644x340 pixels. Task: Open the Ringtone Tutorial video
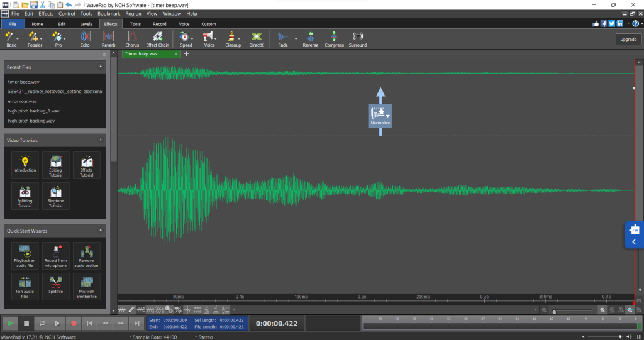[55, 196]
